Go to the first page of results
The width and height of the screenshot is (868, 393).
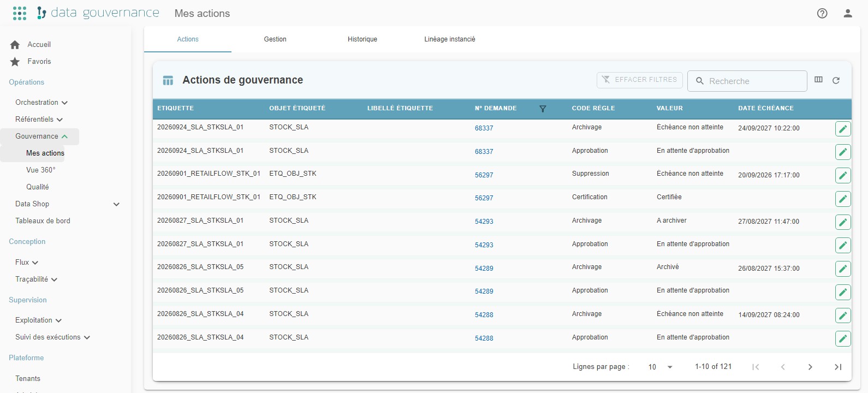coord(756,367)
